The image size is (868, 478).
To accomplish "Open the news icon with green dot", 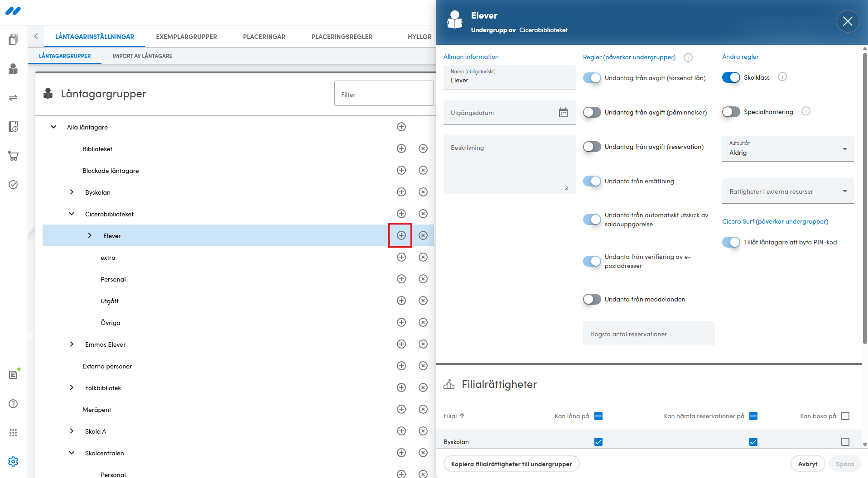I will coord(13,374).
